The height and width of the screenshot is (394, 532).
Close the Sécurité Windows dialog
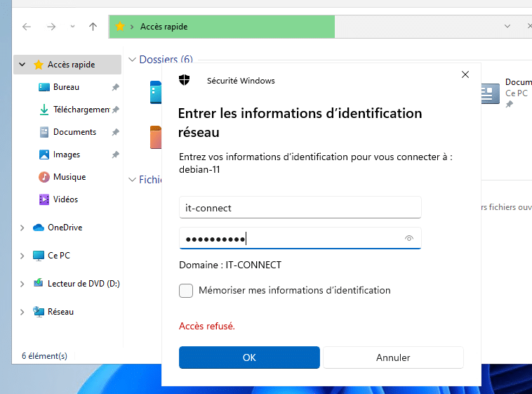[465, 74]
